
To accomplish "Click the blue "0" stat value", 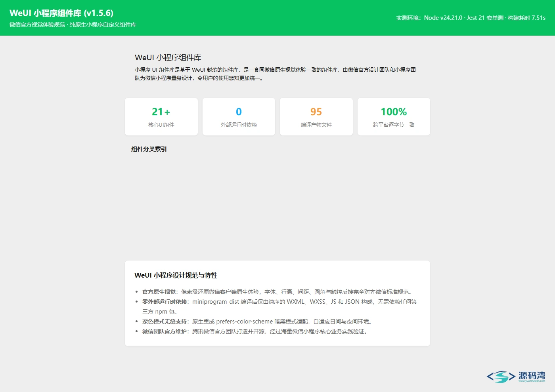I will (x=239, y=112).
